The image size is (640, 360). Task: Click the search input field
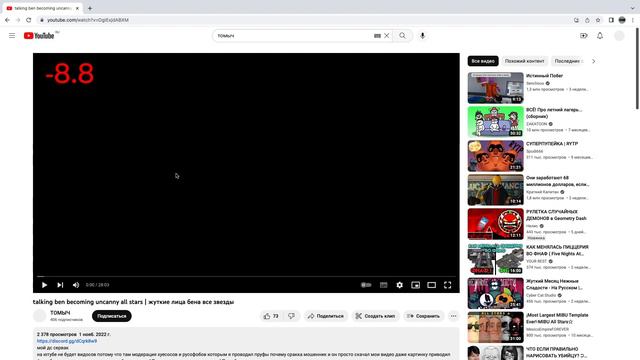pyautogui.click(x=294, y=36)
